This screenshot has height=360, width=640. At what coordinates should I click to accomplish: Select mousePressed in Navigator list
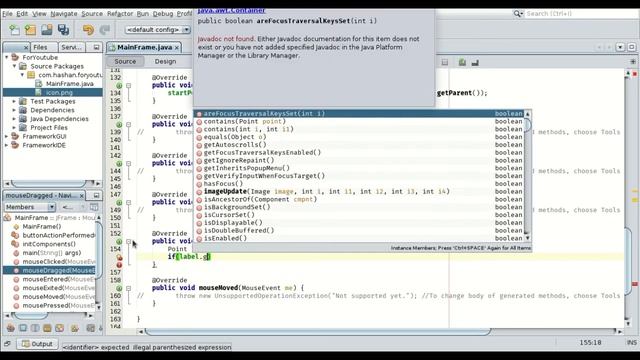(x=58, y=305)
